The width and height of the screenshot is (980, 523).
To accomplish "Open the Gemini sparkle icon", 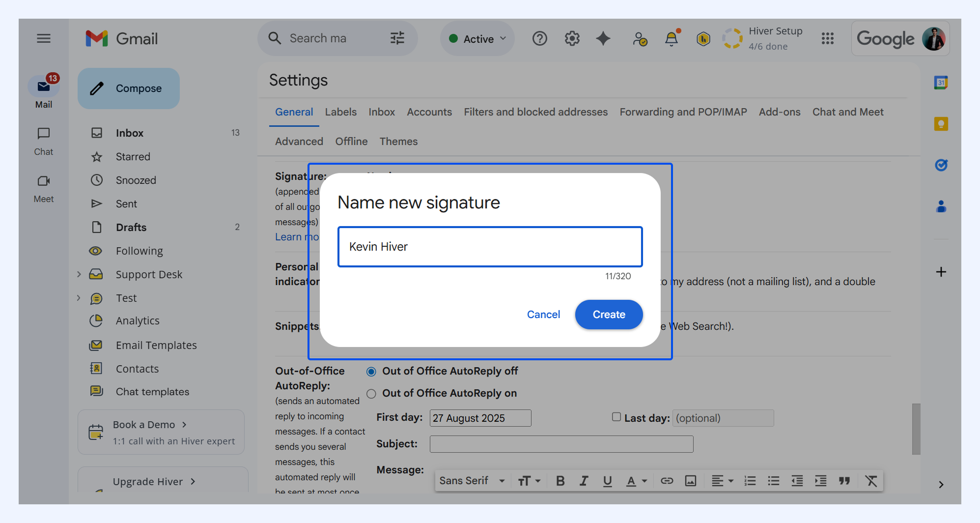I will tap(603, 38).
